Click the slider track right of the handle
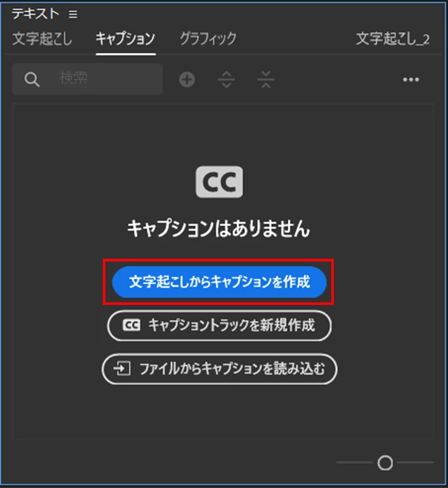 (x=415, y=463)
